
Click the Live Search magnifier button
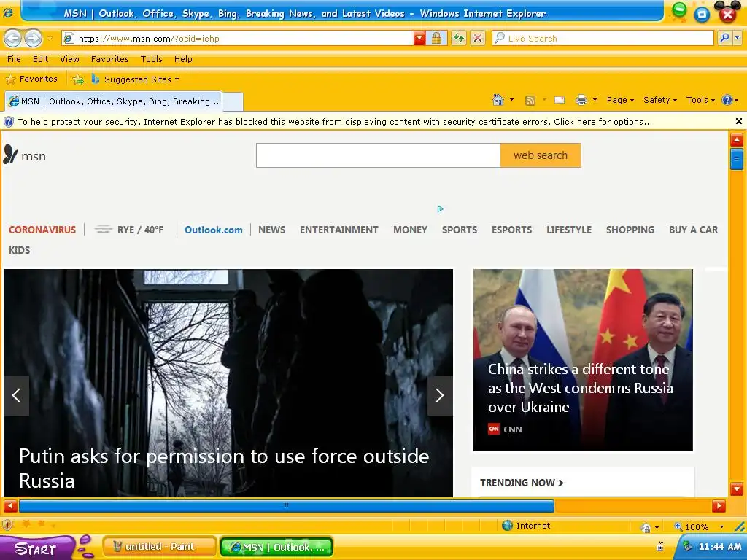[x=724, y=38]
